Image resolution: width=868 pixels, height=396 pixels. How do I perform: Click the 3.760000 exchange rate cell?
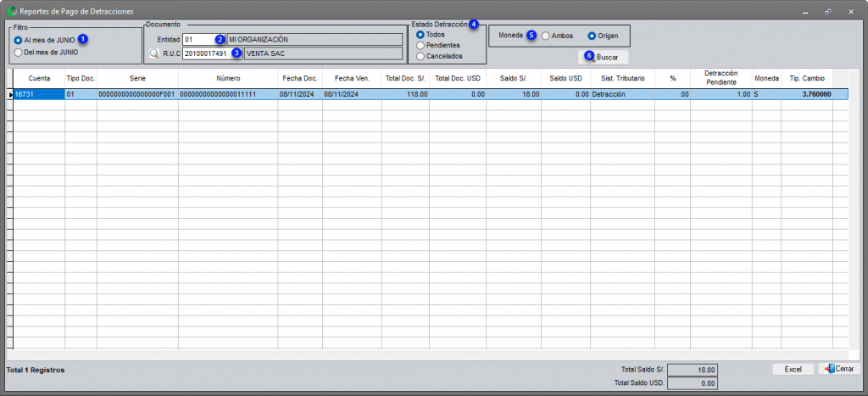pyautogui.click(x=807, y=95)
